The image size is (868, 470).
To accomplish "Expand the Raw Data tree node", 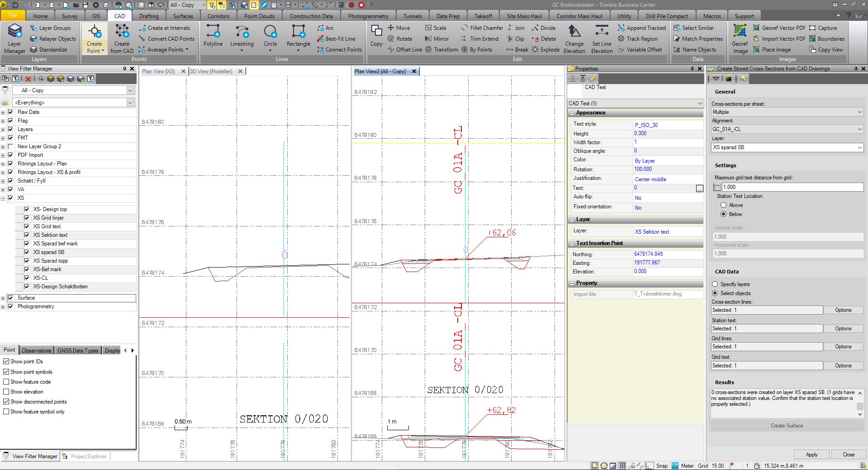I will pos(3,113).
